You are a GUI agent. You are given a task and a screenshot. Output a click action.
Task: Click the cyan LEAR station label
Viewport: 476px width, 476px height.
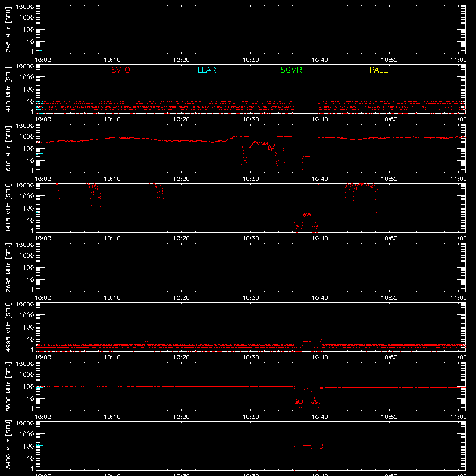(206, 70)
